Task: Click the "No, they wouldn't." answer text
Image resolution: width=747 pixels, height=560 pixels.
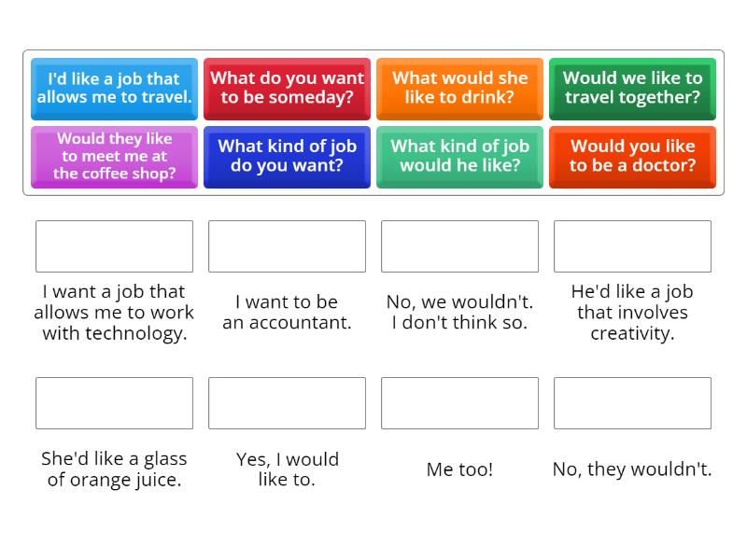Action: 632,469
